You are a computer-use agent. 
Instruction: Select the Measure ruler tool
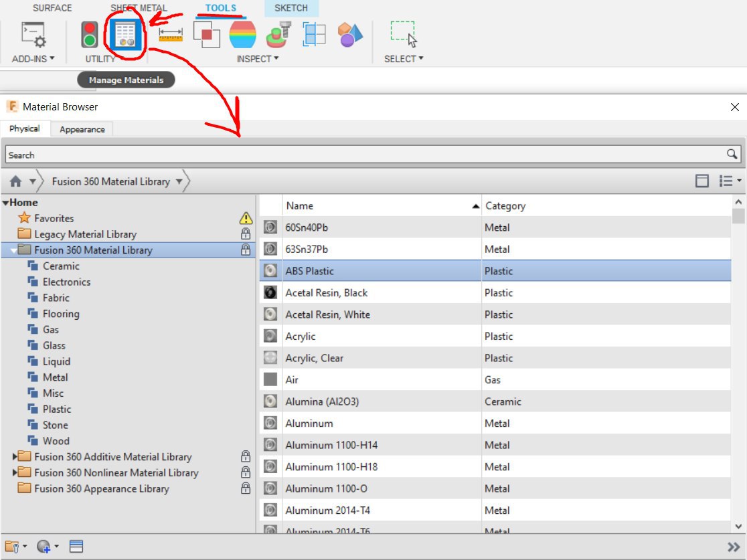pos(171,34)
